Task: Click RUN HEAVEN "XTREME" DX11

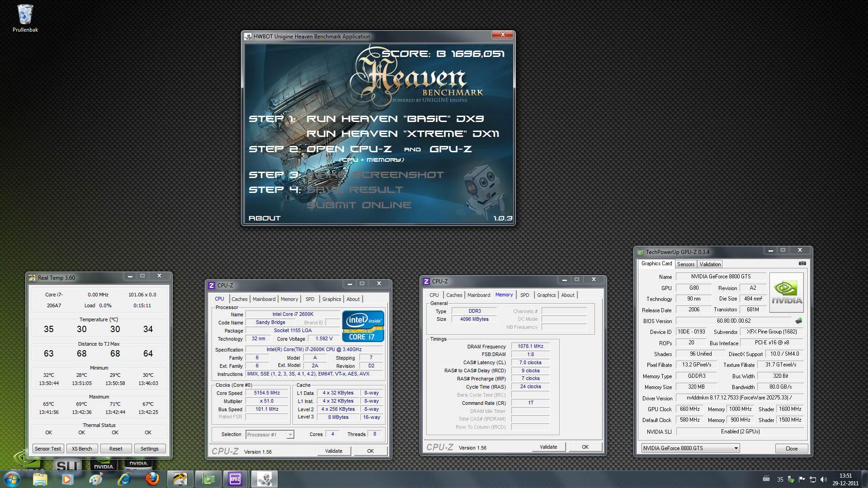Action: (x=403, y=134)
